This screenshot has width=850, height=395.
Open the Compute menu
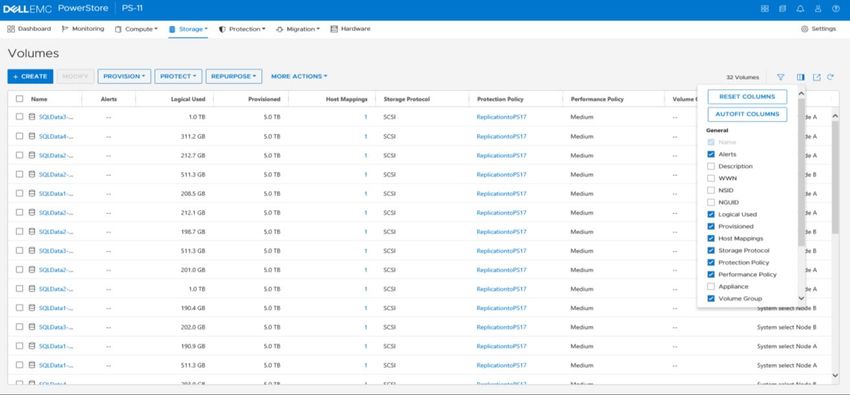click(136, 29)
